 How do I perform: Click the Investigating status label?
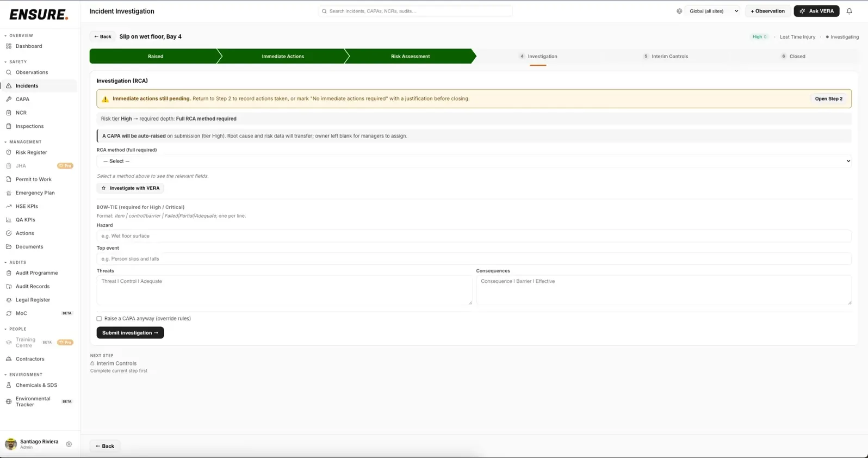[x=842, y=37]
